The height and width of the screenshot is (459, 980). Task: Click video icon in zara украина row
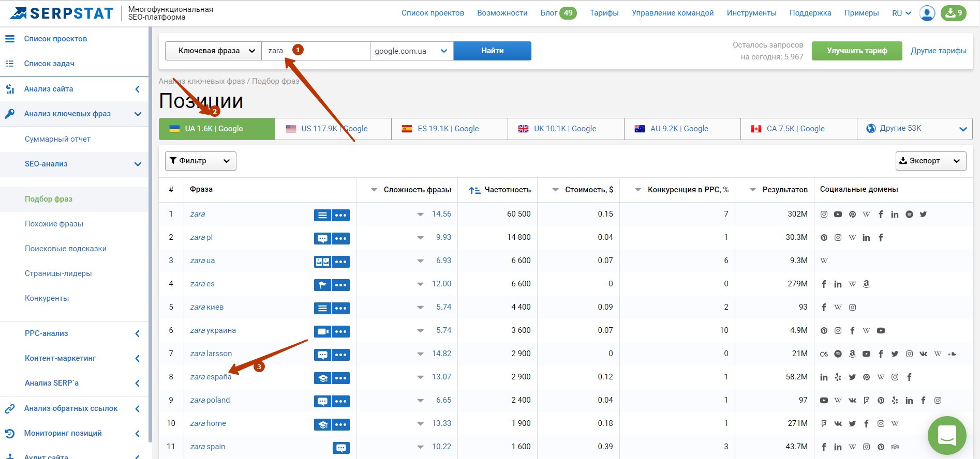coord(322,331)
